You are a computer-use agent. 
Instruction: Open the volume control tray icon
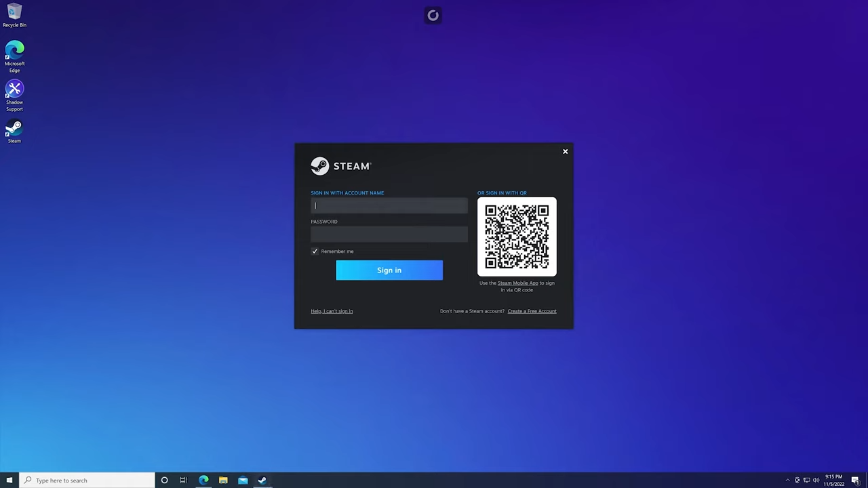click(816, 481)
